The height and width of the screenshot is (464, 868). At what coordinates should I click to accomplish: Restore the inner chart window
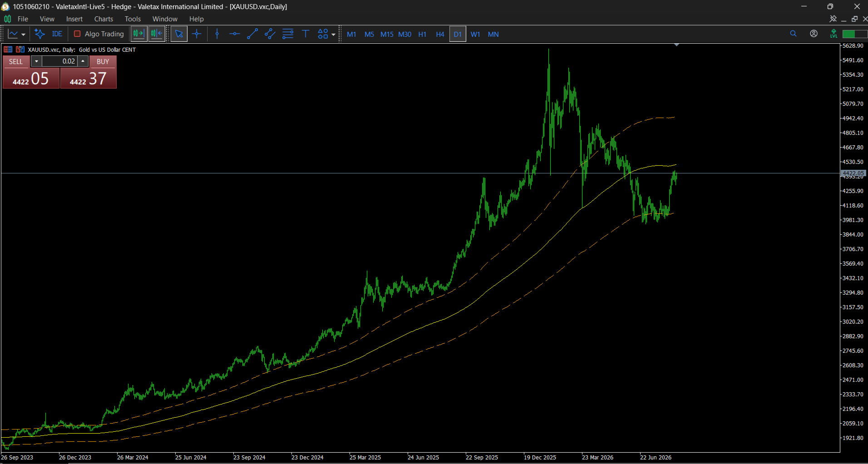(855, 19)
